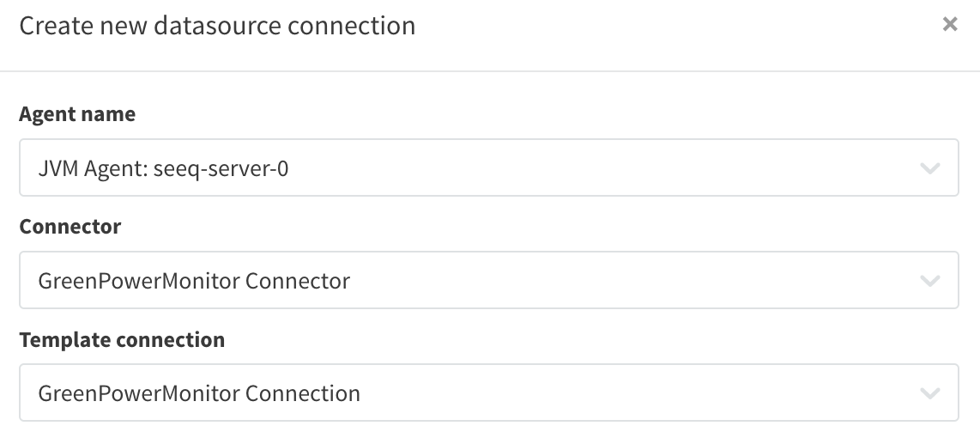This screenshot has height=438, width=980.
Task: Dismiss the dialog using the X icon
Action: click(x=949, y=24)
